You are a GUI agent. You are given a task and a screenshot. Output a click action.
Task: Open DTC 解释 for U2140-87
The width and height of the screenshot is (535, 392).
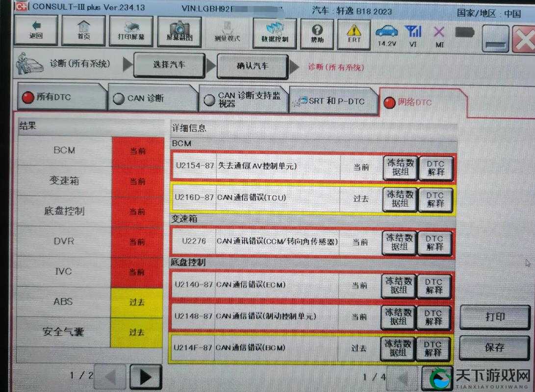(x=433, y=286)
